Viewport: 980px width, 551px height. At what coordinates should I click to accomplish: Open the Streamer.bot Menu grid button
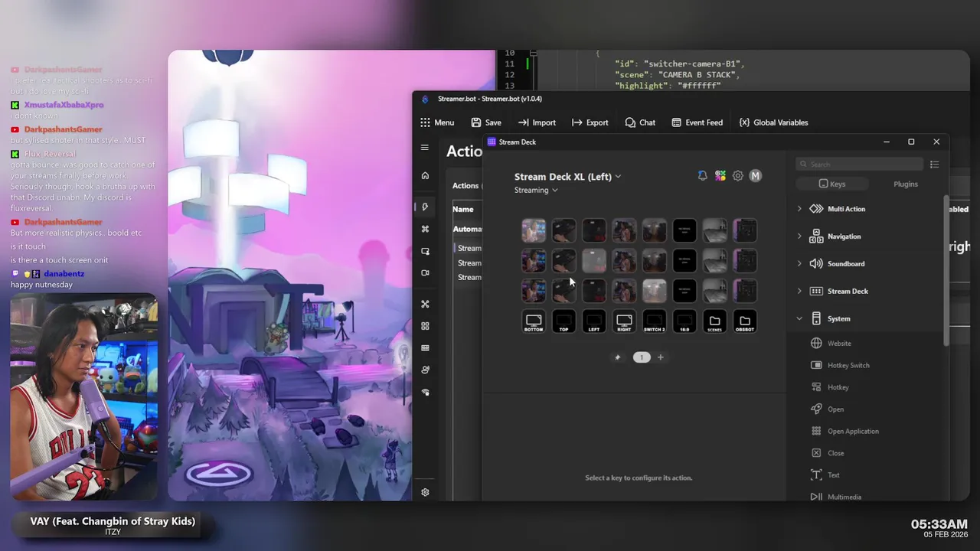tap(437, 122)
